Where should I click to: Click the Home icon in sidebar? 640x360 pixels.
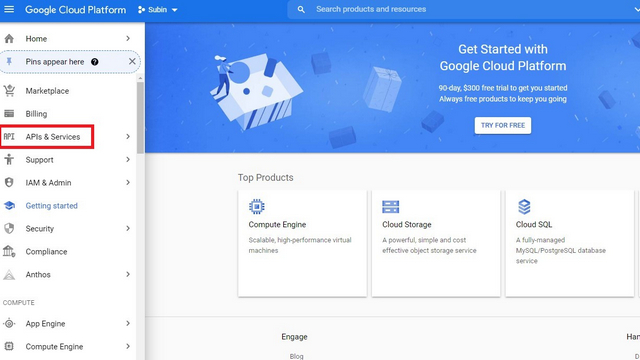(9, 39)
